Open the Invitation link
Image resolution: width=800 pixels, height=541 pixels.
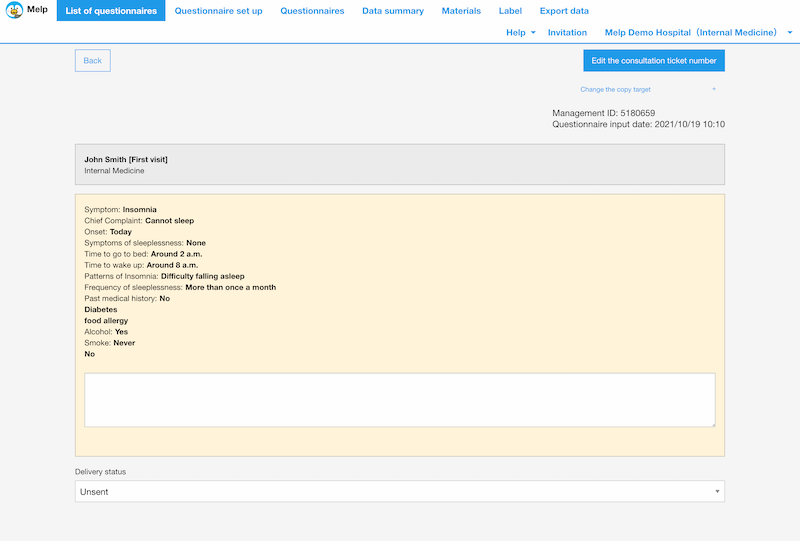(x=567, y=32)
